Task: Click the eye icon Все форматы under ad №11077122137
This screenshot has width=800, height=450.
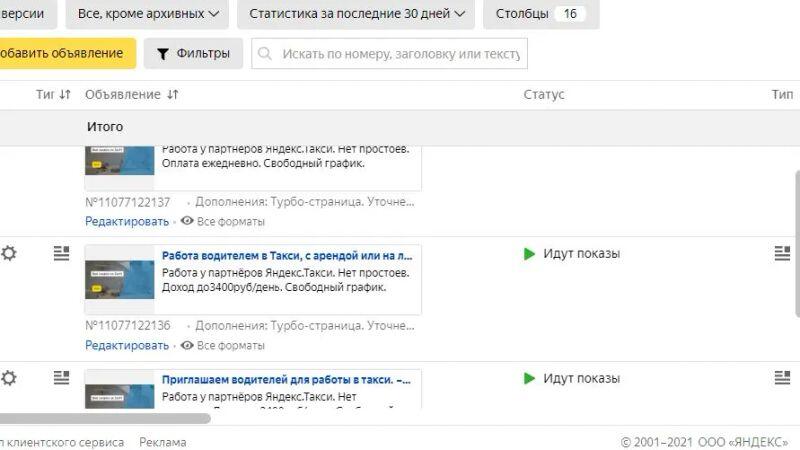Action: [x=186, y=221]
